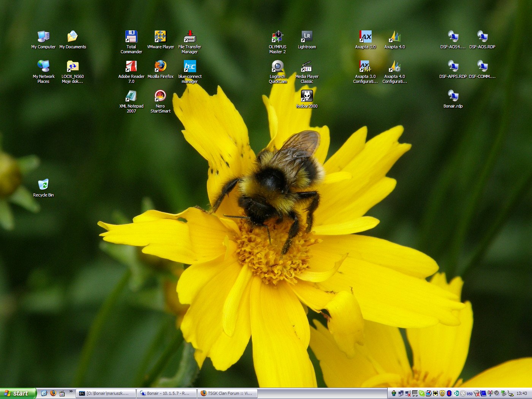Launch Mozilla Firefox from the desktop
The image size is (532, 399).
[x=160, y=66]
